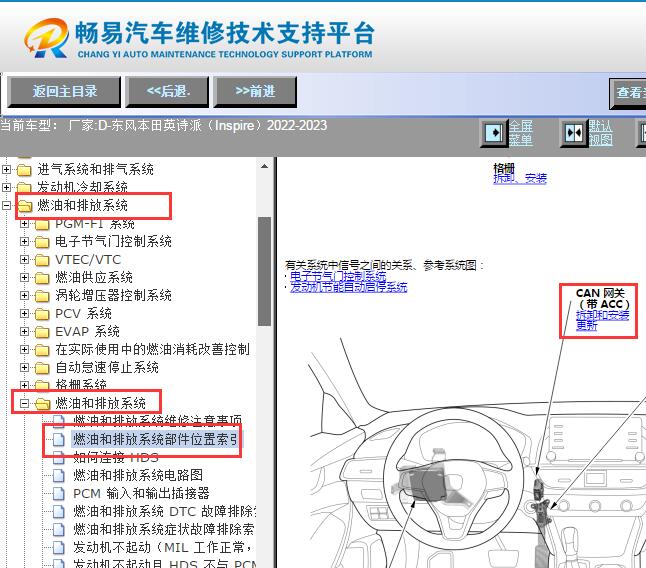Expand the 发动机冷却系统 folder
The height and width of the screenshot is (568, 646).
7,187
